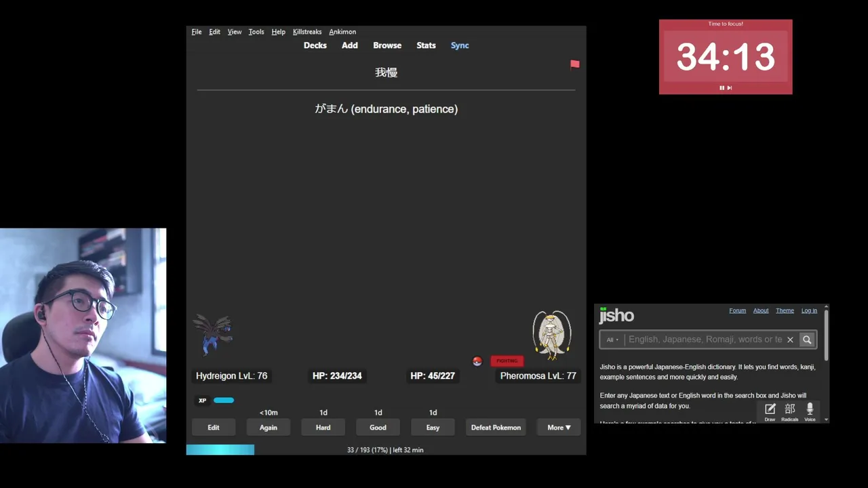
Task: Open the Edit menu in the menu bar
Action: pos(214,32)
